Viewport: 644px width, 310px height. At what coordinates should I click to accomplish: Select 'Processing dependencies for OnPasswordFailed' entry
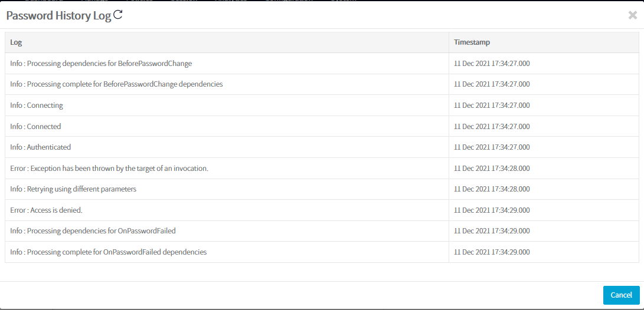pyautogui.click(x=93, y=231)
